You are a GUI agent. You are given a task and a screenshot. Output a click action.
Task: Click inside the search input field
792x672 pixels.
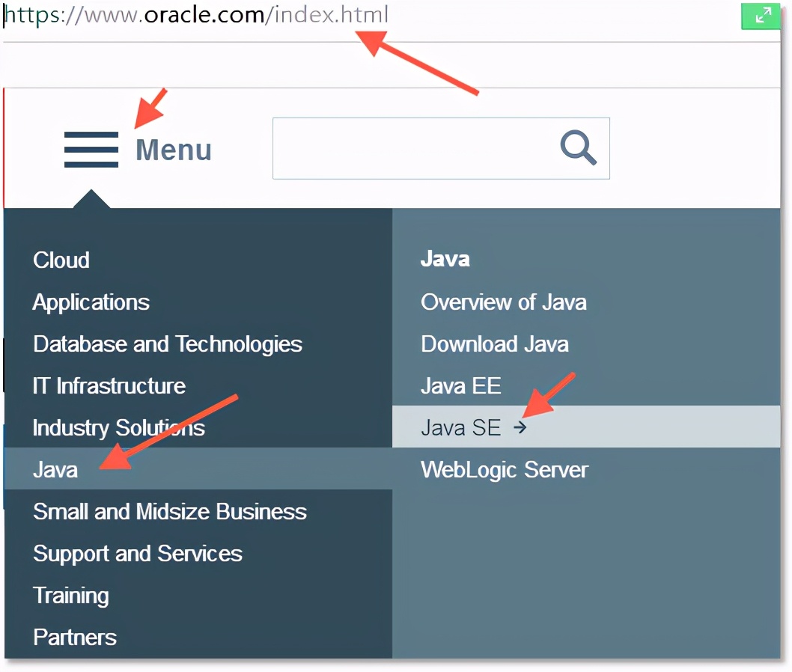pyautogui.click(x=412, y=148)
